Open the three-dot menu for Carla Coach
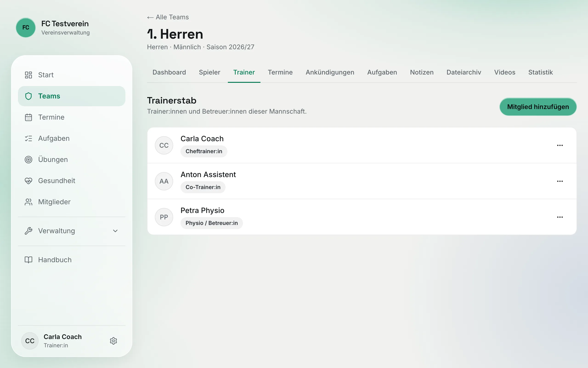588x368 pixels. tap(560, 145)
